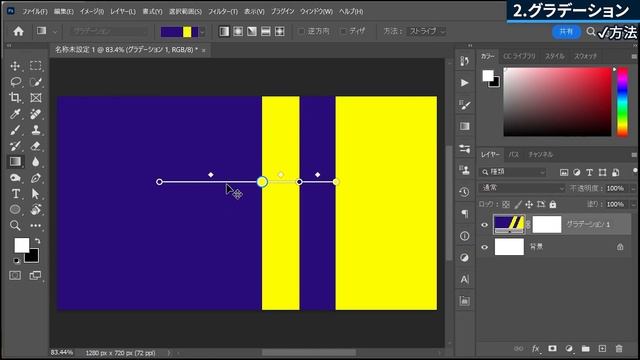Select the Clone Stamp tool
Image resolution: width=640 pixels, height=360 pixels.
click(36, 130)
